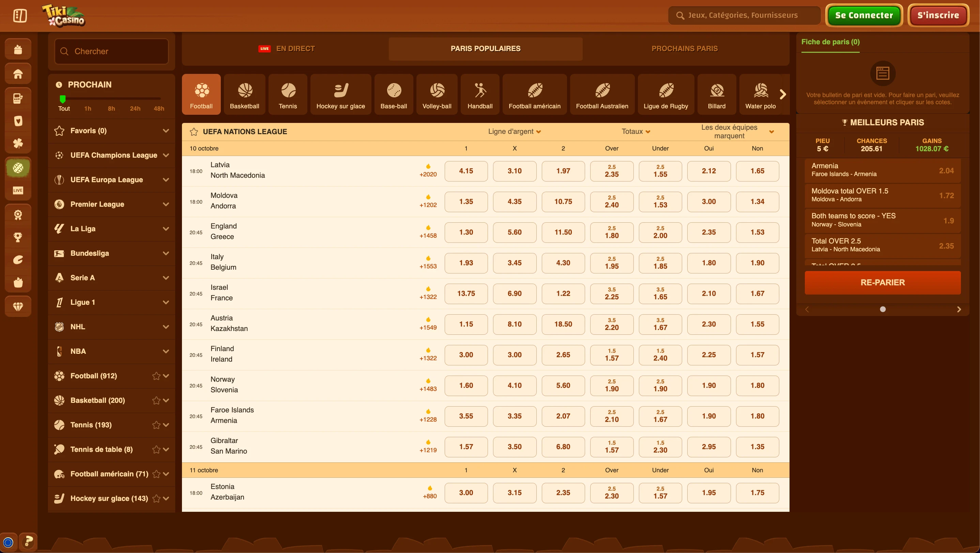
Task: Open the help question mark icon
Action: coord(28,542)
